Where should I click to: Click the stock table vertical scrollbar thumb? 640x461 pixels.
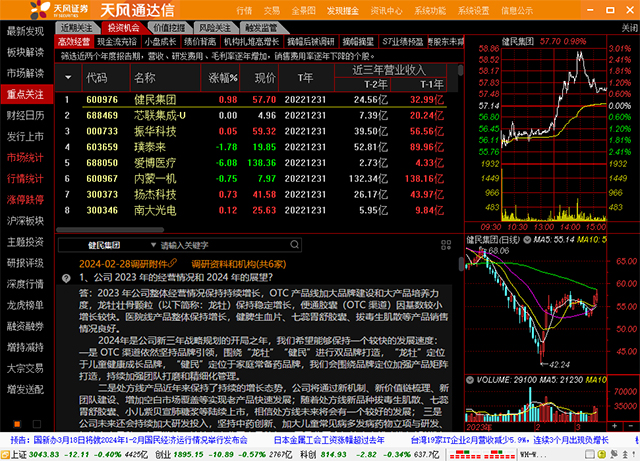coord(460,70)
